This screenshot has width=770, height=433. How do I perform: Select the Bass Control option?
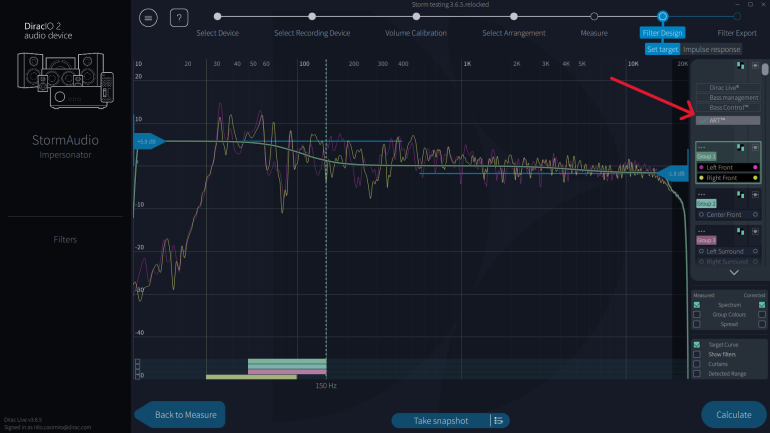coord(727,107)
